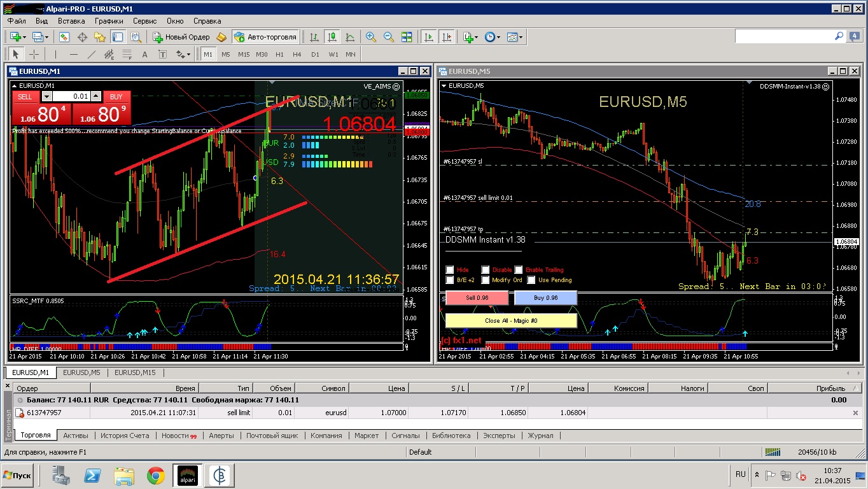The width and height of the screenshot is (868, 489).
Task: Decrease lot volume arrow in one-click panel
Action: point(46,97)
